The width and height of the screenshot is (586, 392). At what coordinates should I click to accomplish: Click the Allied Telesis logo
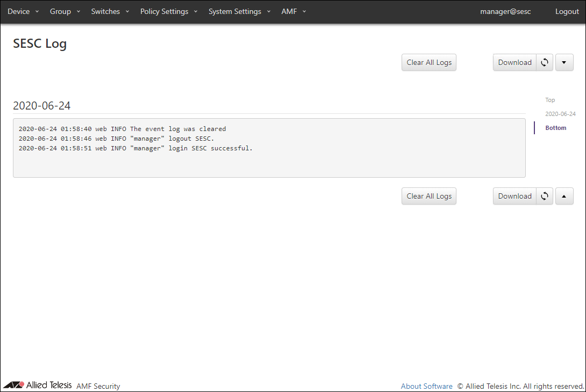[x=38, y=385]
